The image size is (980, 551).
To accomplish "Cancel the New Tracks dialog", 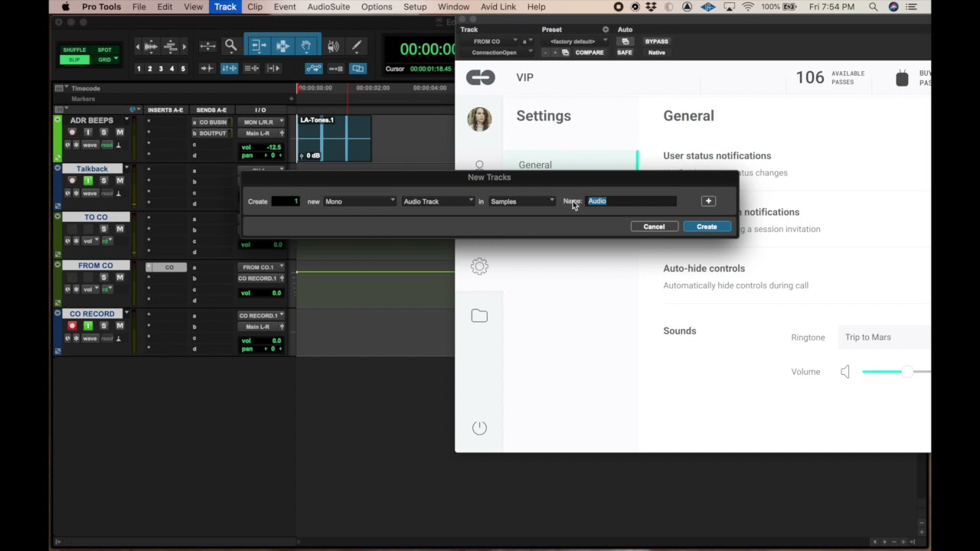I will 654,227.
